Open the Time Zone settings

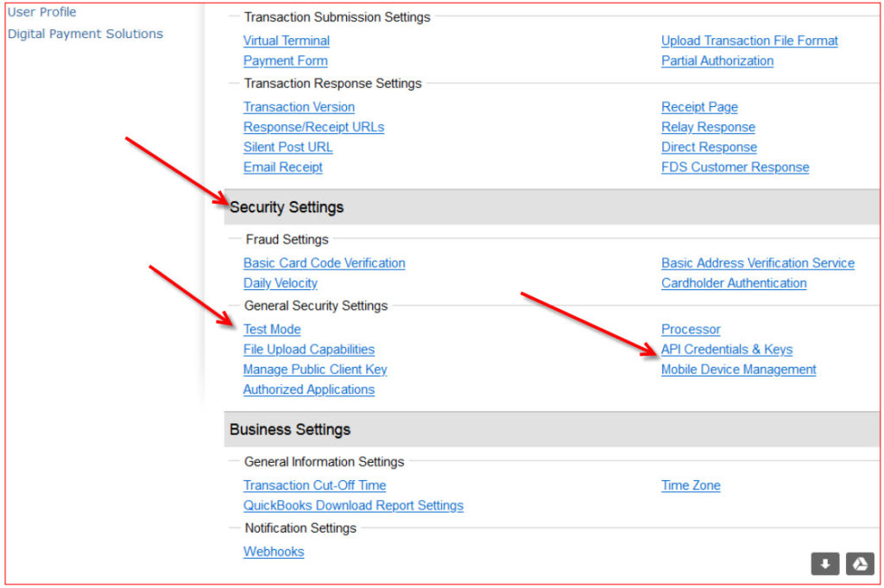pos(691,484)
